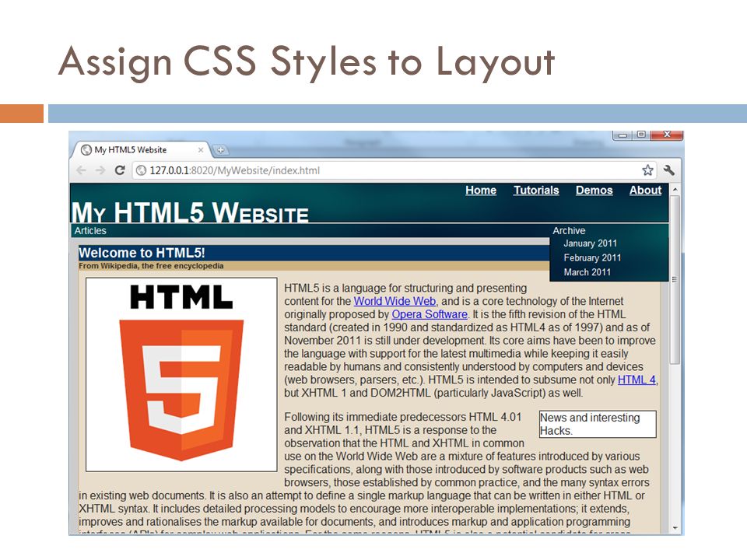The image size is (747, 560).
Task: Click the browser back arrow
Action: tap(82, 170)
